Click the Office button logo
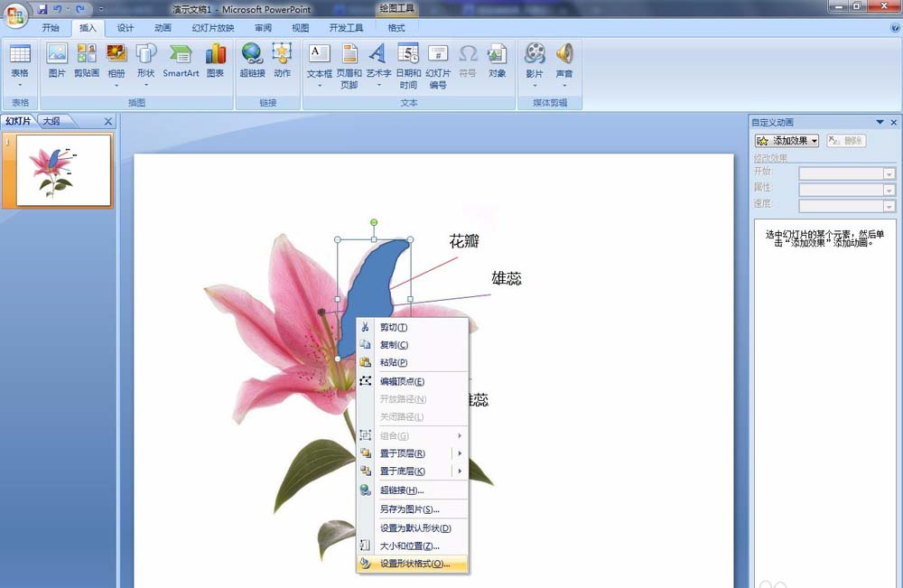 point(15,14)
